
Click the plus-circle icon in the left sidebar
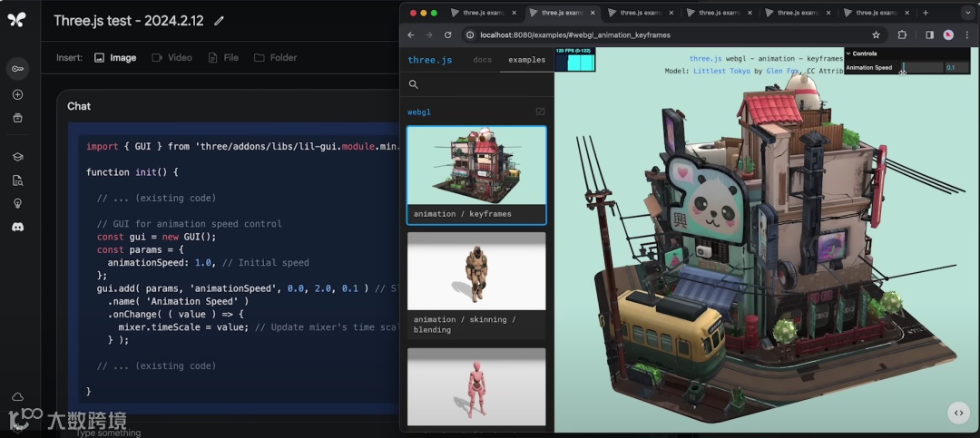coord(17,95)
